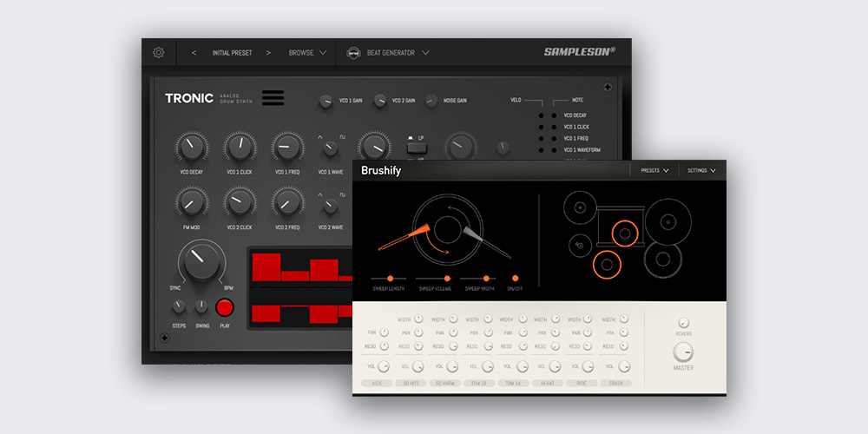Click the Brushify Master knob

pyautogui.click(x=684, y=352)
